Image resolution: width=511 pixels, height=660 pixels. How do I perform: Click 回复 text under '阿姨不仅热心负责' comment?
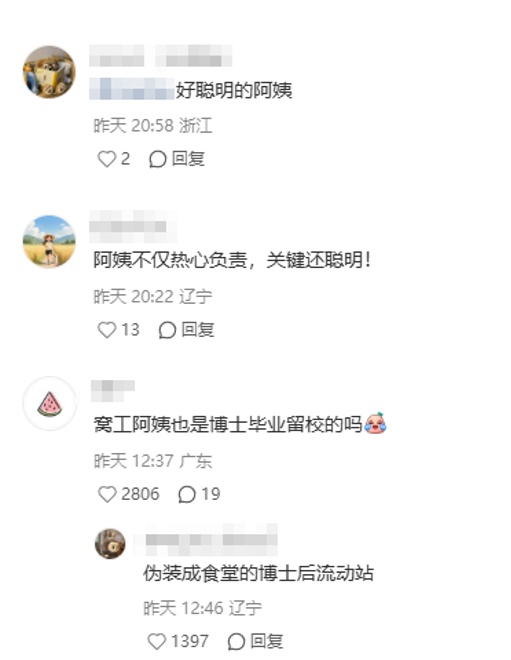pyautogui.click(x=198, y=330)
